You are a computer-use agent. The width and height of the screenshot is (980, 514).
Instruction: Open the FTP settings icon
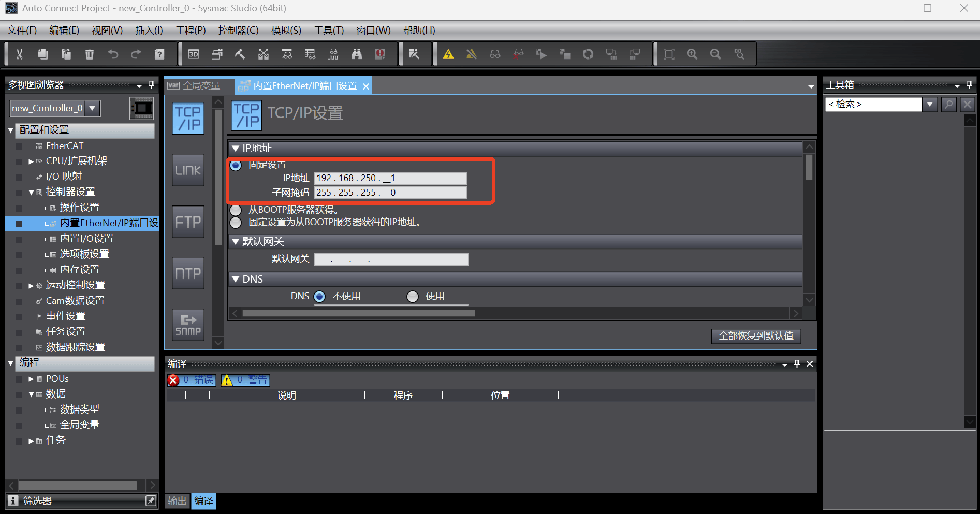click(x=188, y=222)
